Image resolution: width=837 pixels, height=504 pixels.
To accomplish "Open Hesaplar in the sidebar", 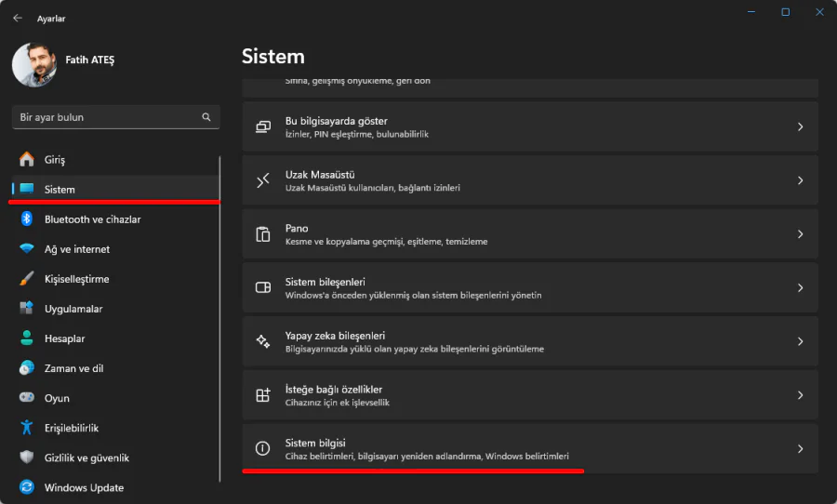I will point(115,338).
